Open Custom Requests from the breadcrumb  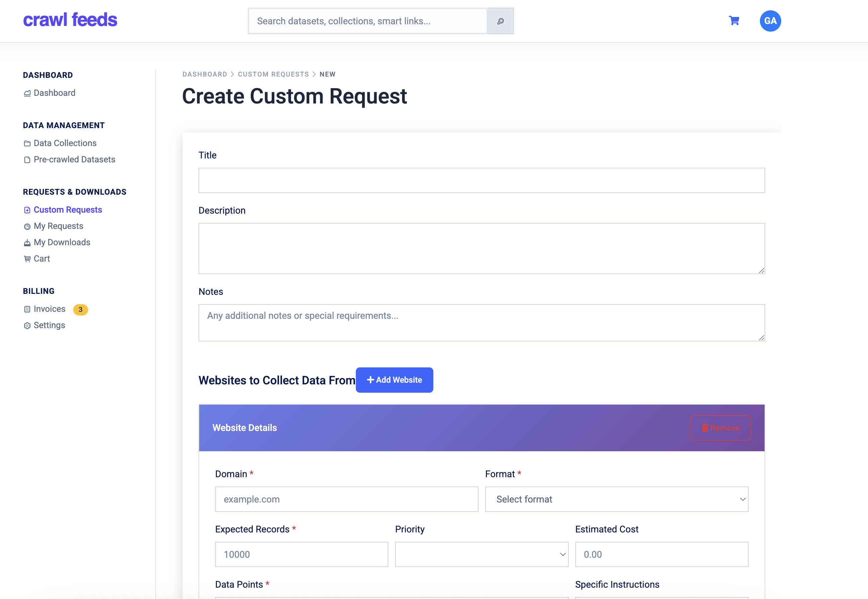(273, 74)
